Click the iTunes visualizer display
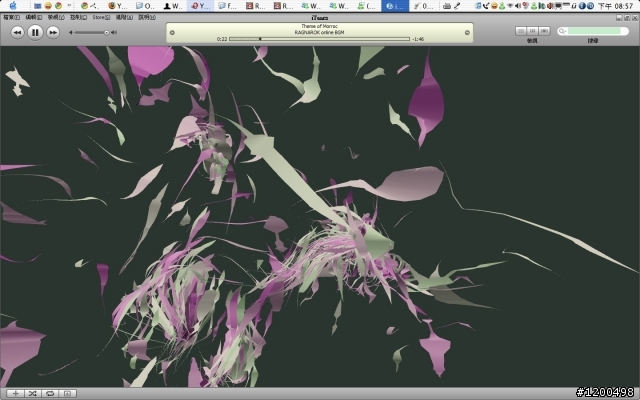This screenshot has height=400, width=640. [x=320, y=216]
